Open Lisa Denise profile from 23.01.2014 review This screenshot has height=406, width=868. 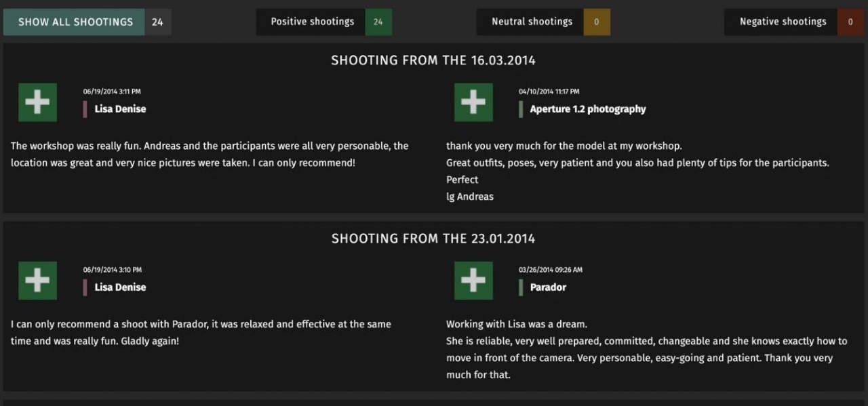click(120, 287)
